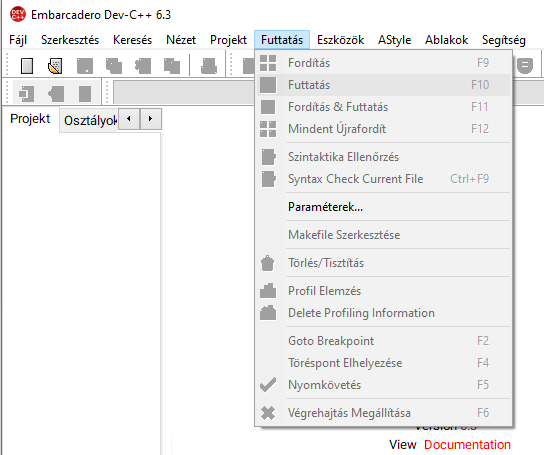Open the Keresés menu
This screenshot has width=544, height=455.
(x=132, y=40)
